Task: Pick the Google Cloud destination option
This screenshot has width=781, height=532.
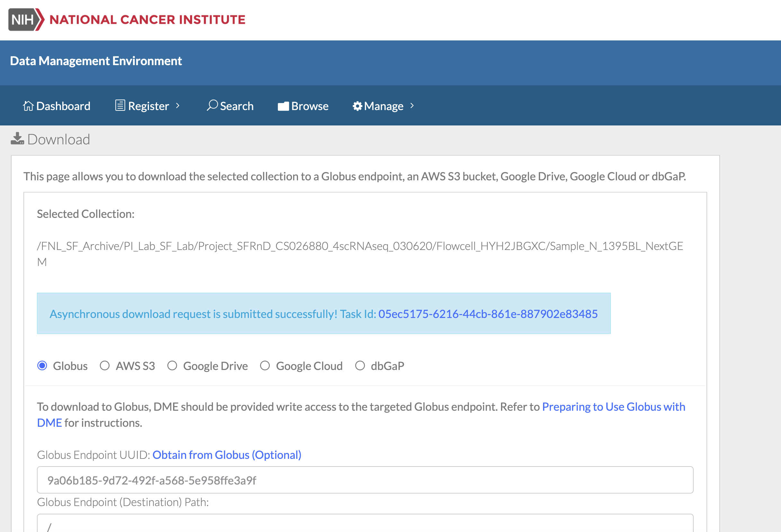Action: [x=265, y=365]
